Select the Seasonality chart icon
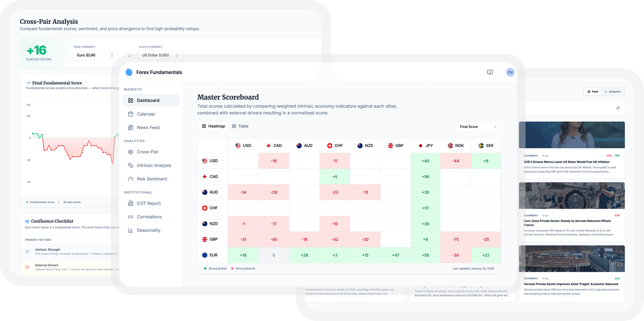This screenshot has width=644, height=321. click(130, 230)
